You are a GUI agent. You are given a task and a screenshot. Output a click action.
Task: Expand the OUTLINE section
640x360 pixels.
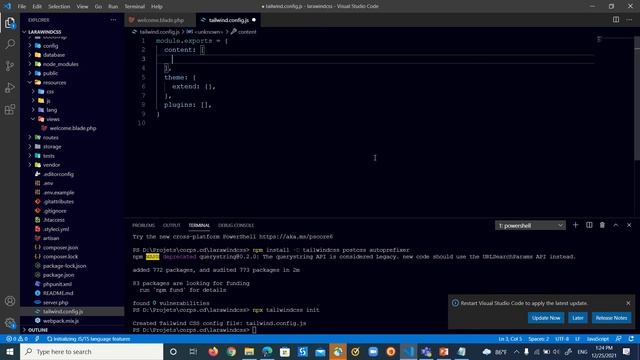click(x=38, y=330)
